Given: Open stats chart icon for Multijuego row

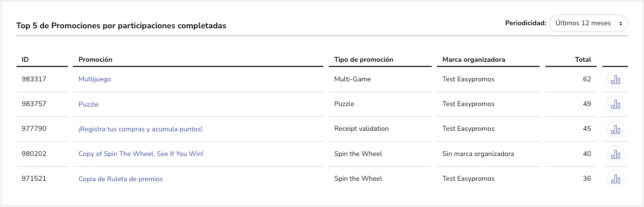Looking at the screenshot, I should [x=615, y=79].
